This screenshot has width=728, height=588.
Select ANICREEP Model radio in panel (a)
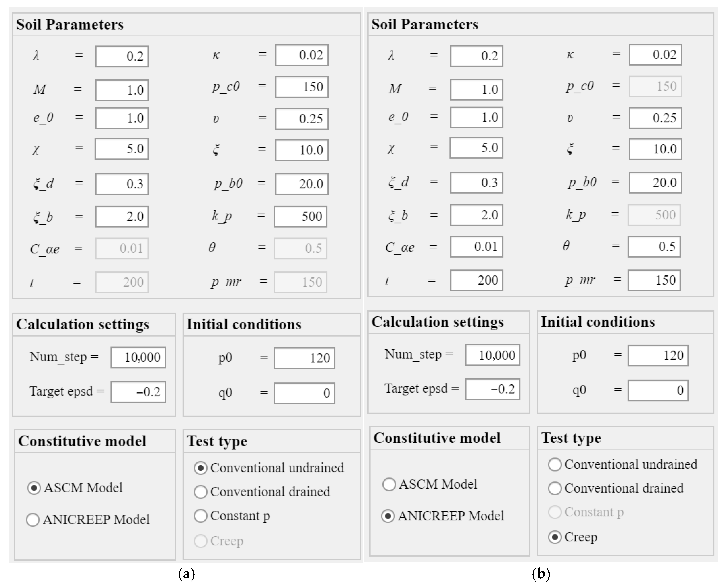coord(33,520)
